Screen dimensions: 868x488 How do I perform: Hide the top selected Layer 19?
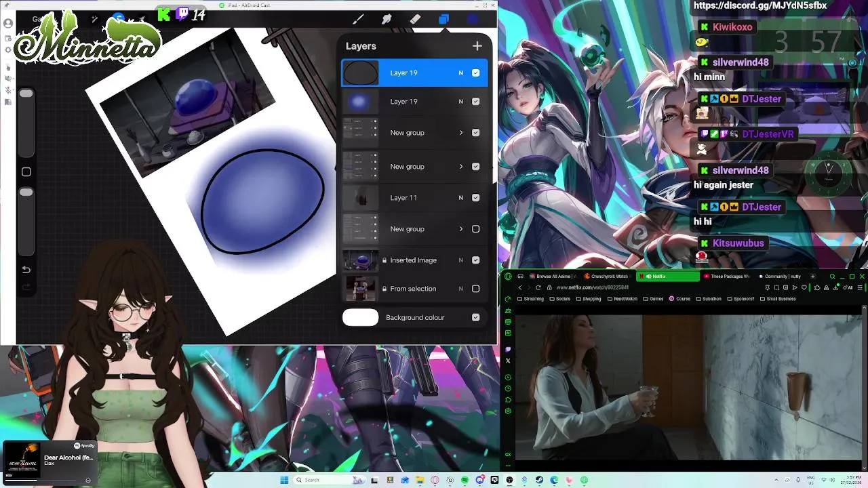[x=475, y=73]
